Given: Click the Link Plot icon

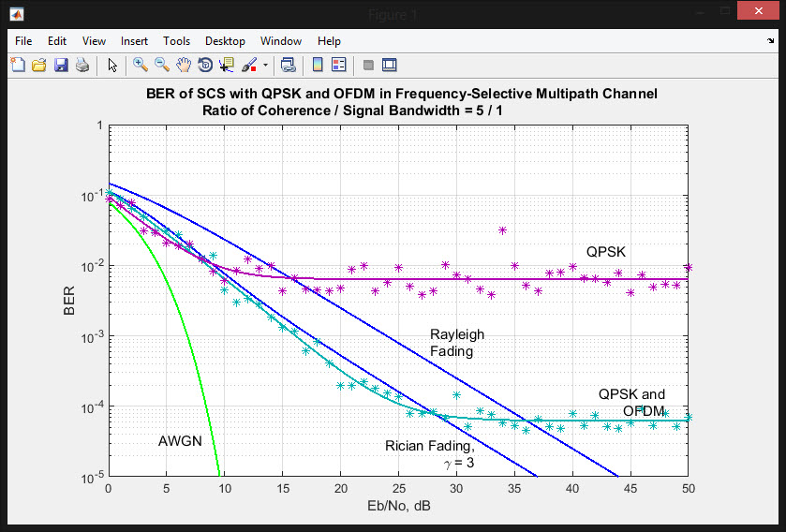Looking at the screenshot, I should [x=289, y=65].
